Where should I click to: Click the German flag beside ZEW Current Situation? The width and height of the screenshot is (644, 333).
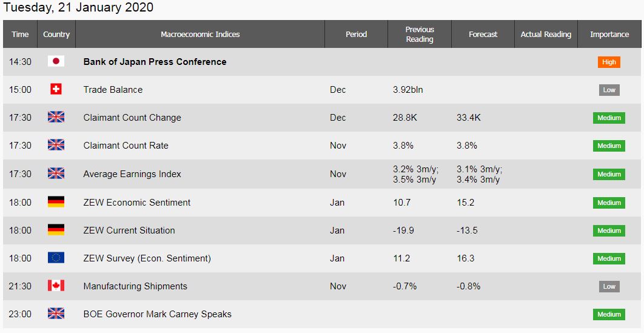(x=56, y=230)
